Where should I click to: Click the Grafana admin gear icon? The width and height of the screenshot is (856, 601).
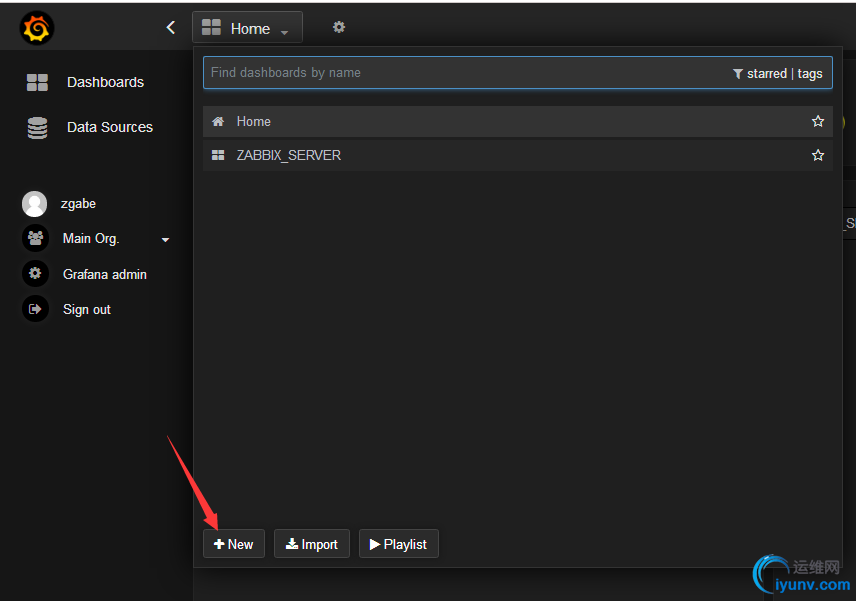pyautogui.click(x=35, y=273)
